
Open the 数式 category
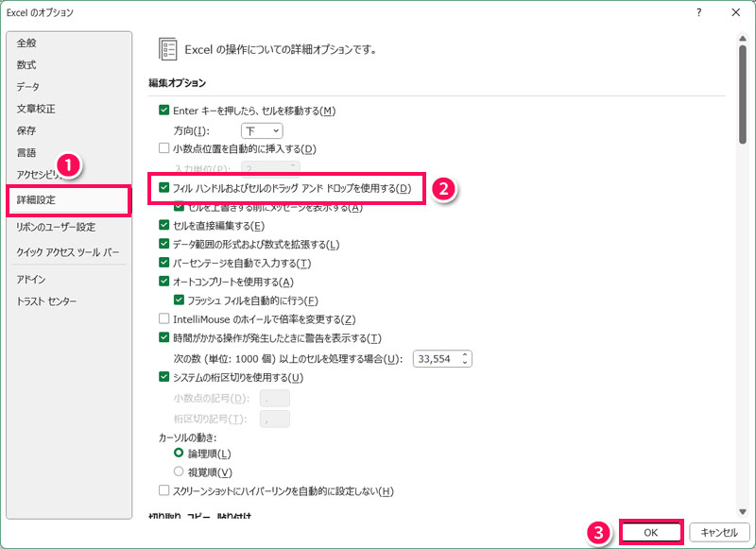click(26, 64)
